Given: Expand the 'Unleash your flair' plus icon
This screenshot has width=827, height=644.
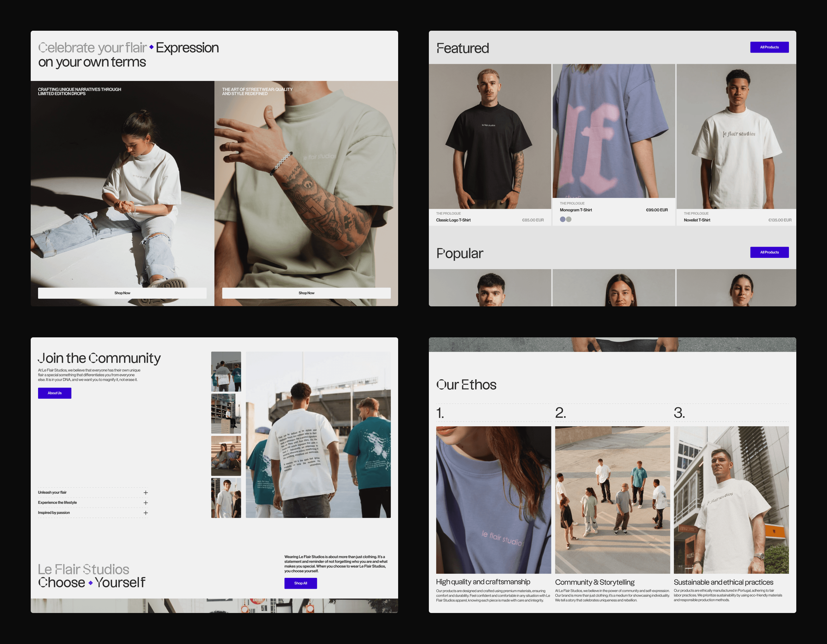Looking at the screenshot, I should tap(146, 492).
